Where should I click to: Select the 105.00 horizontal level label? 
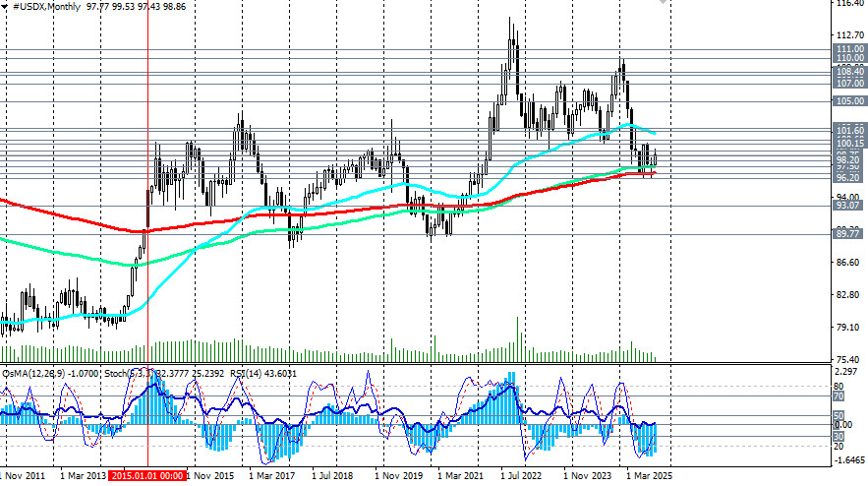(850, 101)
